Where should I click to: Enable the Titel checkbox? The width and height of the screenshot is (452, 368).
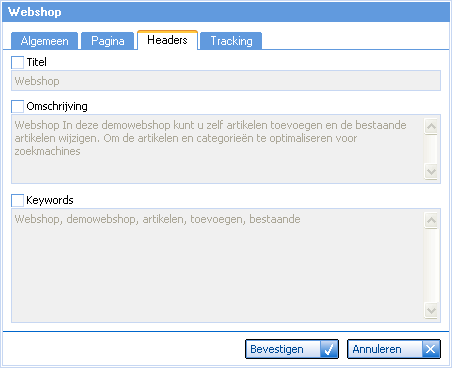point(17,62)
